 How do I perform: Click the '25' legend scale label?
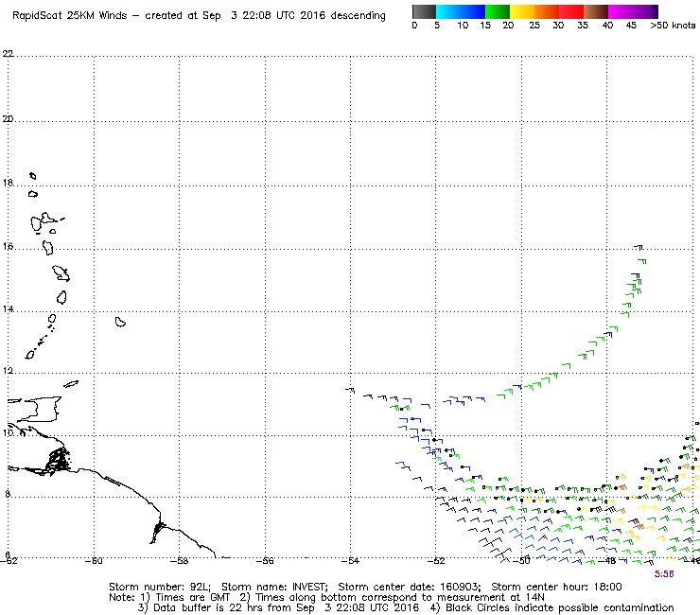click(x=534, y=26)
